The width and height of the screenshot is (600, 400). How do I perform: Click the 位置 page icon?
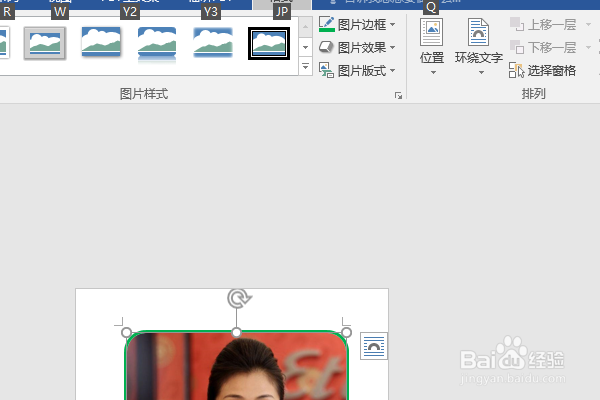tap(432, 32)
